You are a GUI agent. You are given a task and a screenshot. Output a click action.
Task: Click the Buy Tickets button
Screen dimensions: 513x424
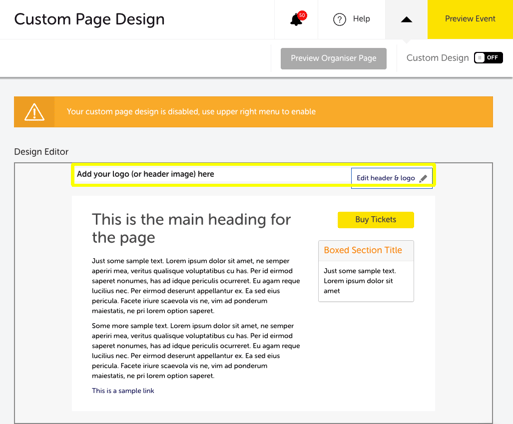click(x=376, y=220)
